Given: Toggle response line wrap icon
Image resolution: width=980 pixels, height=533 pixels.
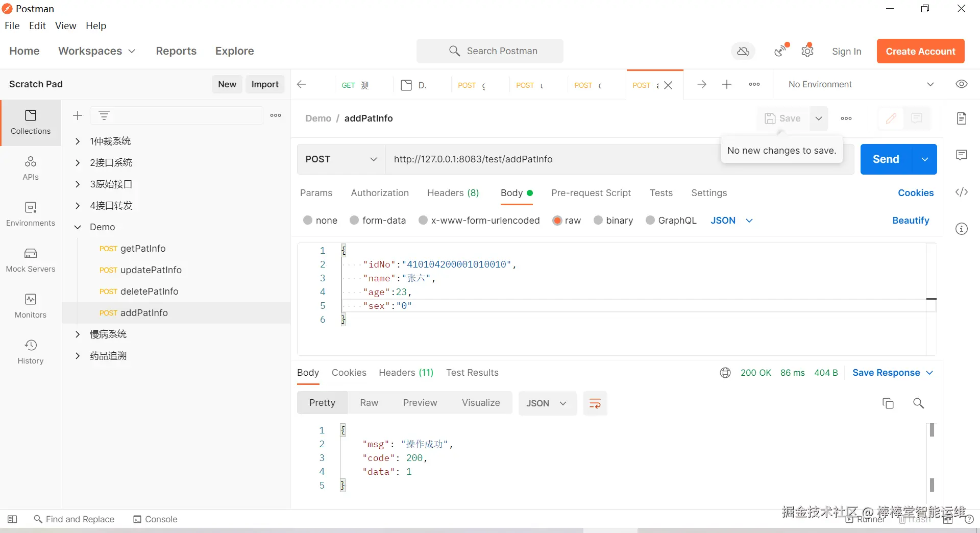Looking at the screenshot, I should 595,403.
